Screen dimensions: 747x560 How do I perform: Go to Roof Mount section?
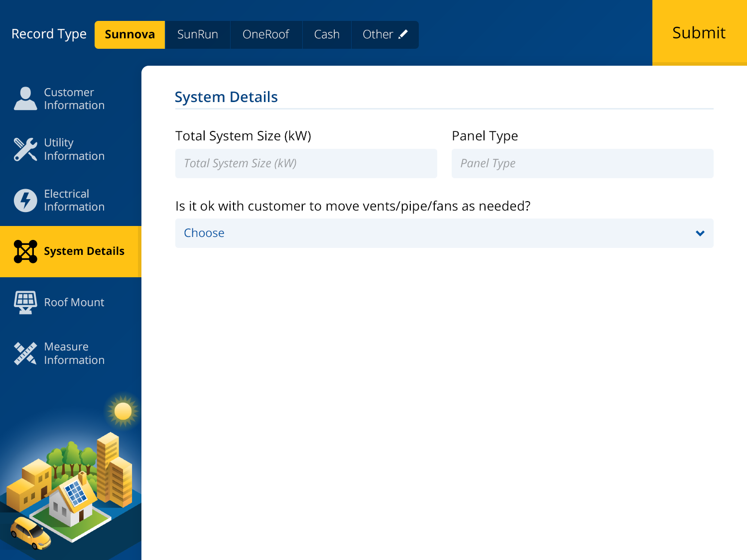tap(74, 302)
